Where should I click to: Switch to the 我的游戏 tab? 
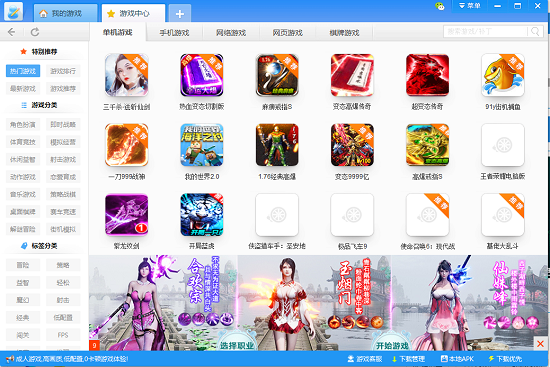[x=66, y=13]
